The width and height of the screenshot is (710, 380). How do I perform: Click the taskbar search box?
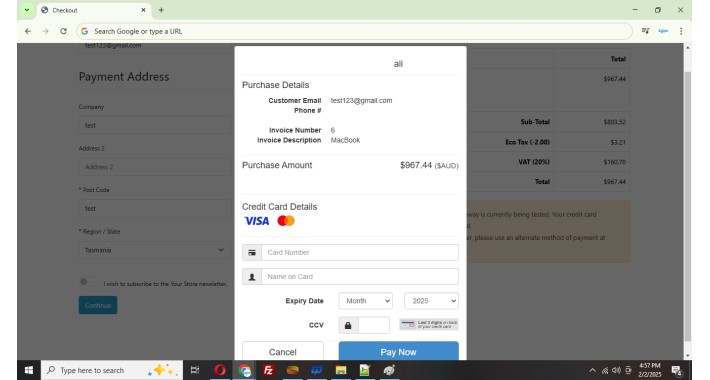tap(112, 370)
